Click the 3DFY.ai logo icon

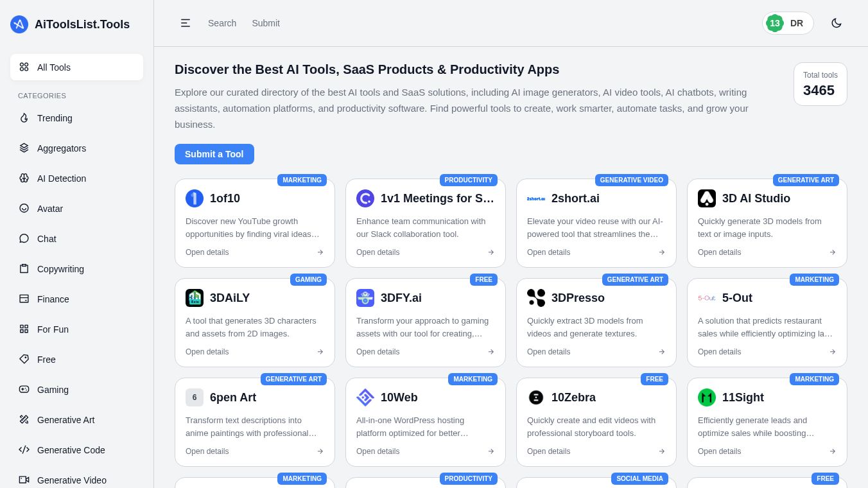pos(365,298)
